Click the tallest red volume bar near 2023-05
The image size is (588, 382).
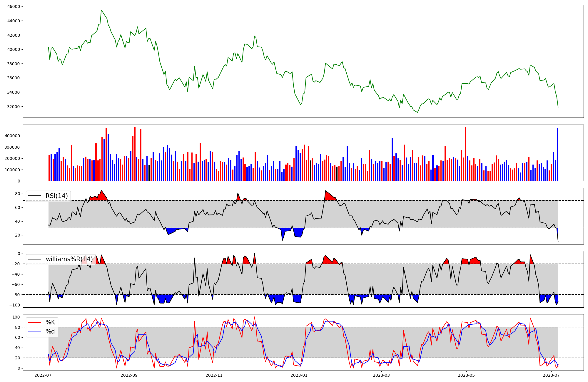coord(466,154)
